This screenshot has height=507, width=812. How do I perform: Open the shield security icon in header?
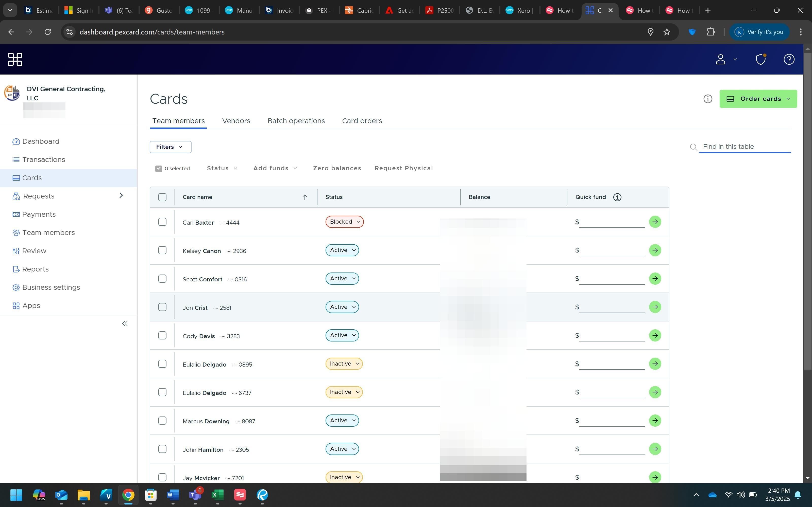[x=760, y=59]
